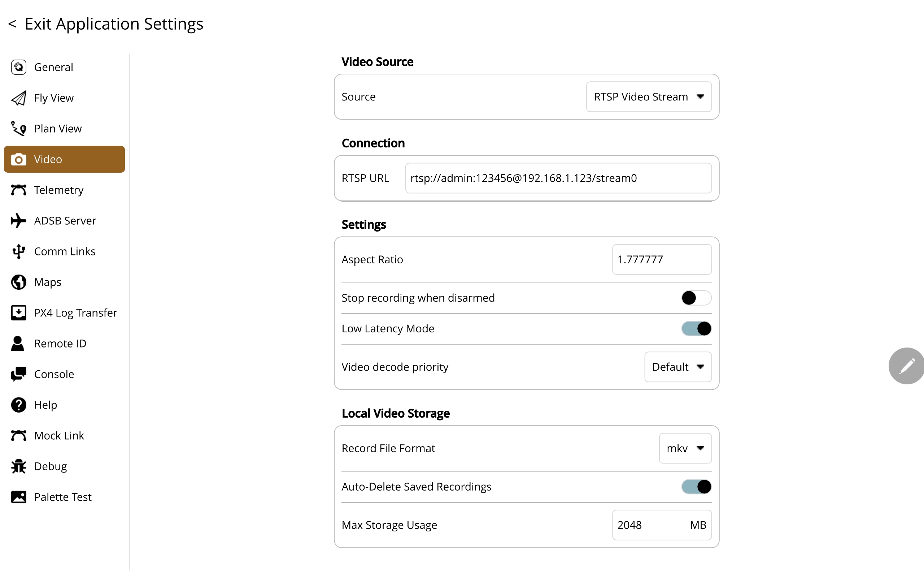924x578 pixels.
Task: Click the Comm Links USB icon
Action: [x=18, y=251]
